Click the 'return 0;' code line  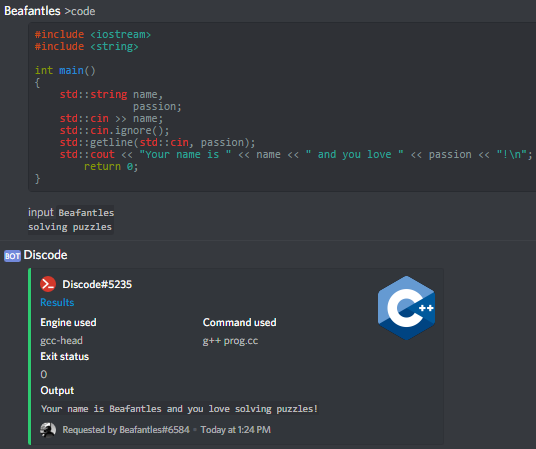(x=111, y=167)
